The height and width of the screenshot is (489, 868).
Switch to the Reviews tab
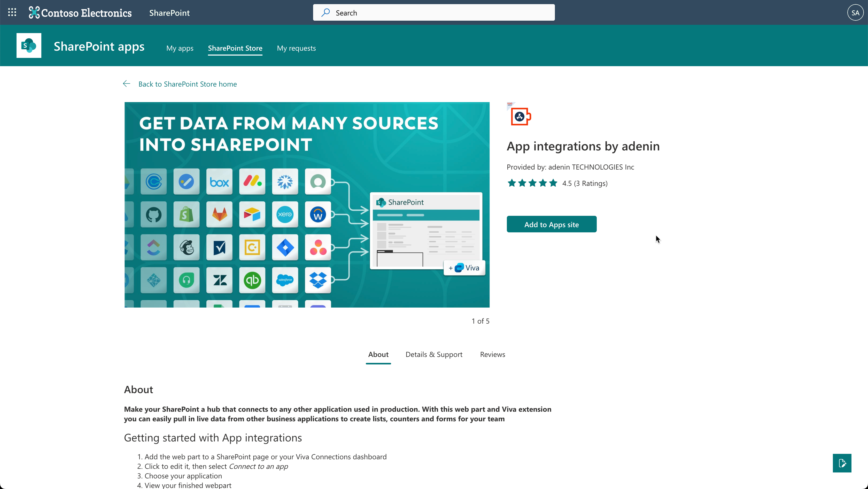(x=493, y=355)
